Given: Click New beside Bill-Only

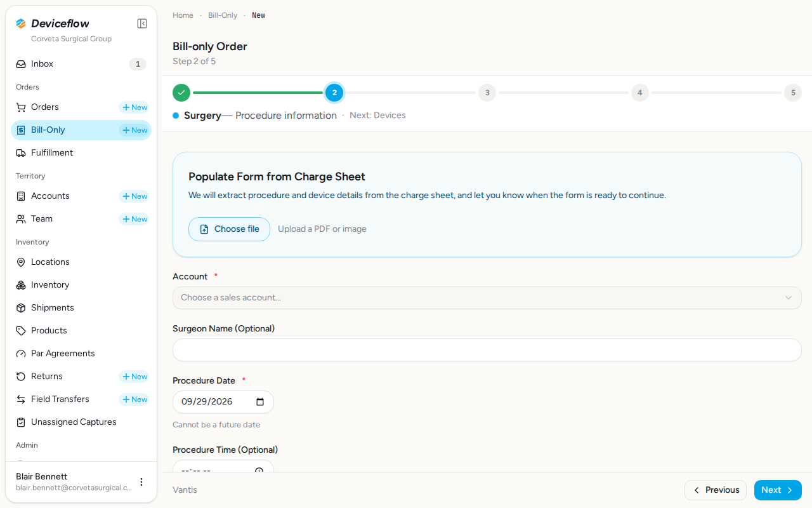Looking at the screenshot, I should pyautogui.click(x=134, y=130).
